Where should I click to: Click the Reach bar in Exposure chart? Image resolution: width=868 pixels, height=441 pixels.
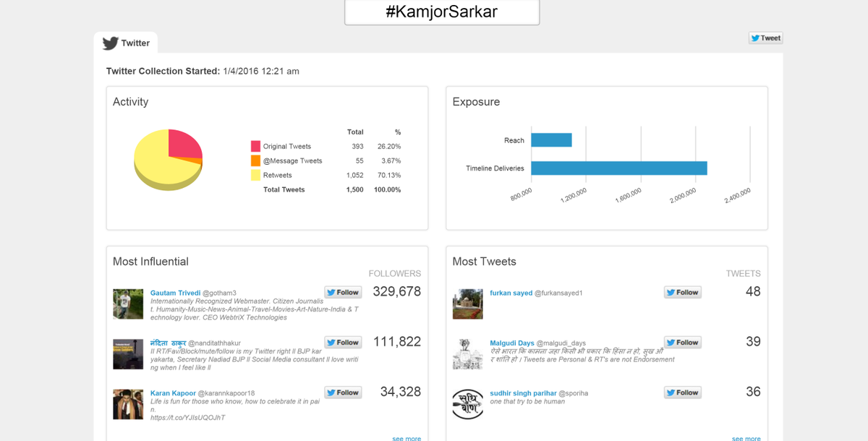(551, 140)
